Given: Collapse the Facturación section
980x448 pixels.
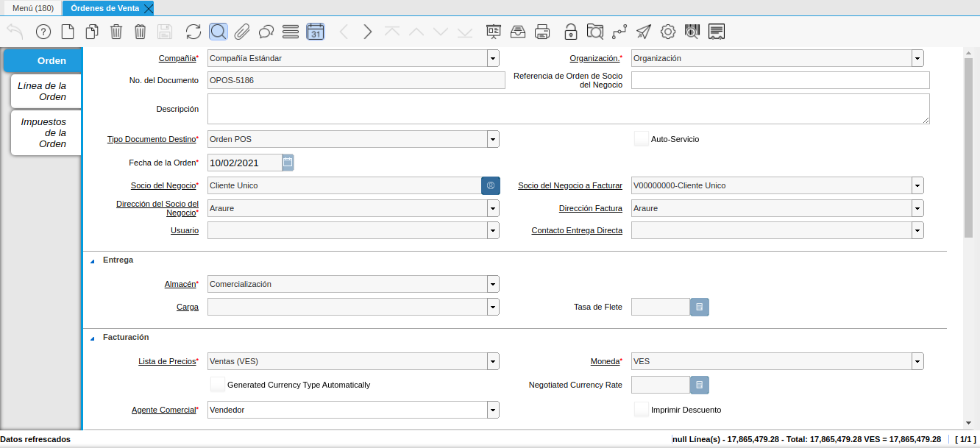Looking at the screenshot, I should click(x=93, y=338).
